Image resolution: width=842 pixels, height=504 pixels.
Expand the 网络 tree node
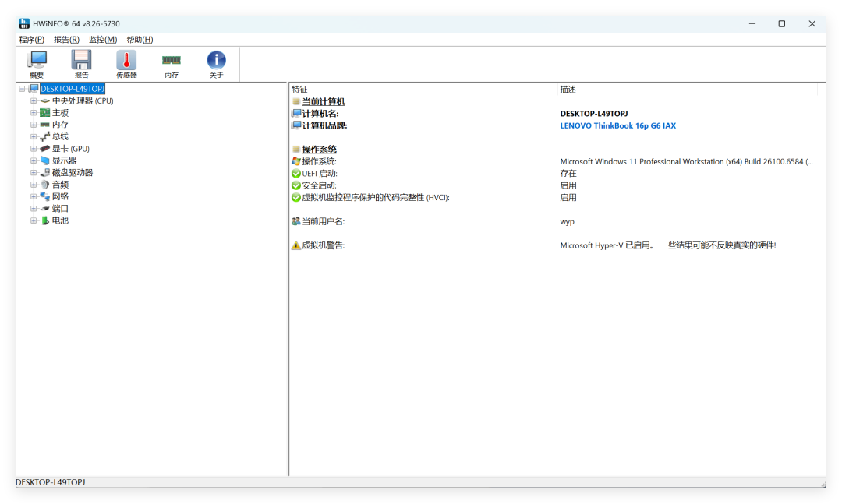point(34,196)
